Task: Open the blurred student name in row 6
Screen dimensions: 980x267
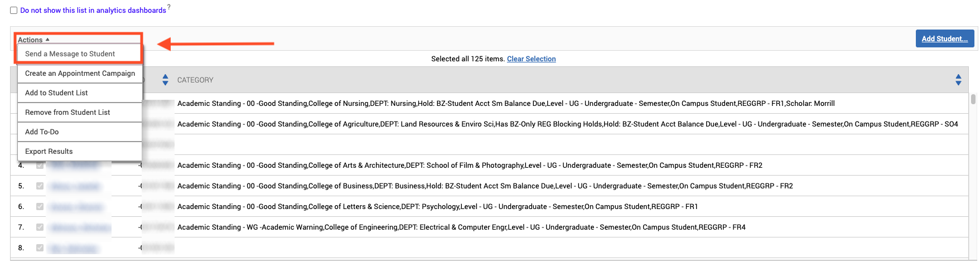Action: coord(76,207)
